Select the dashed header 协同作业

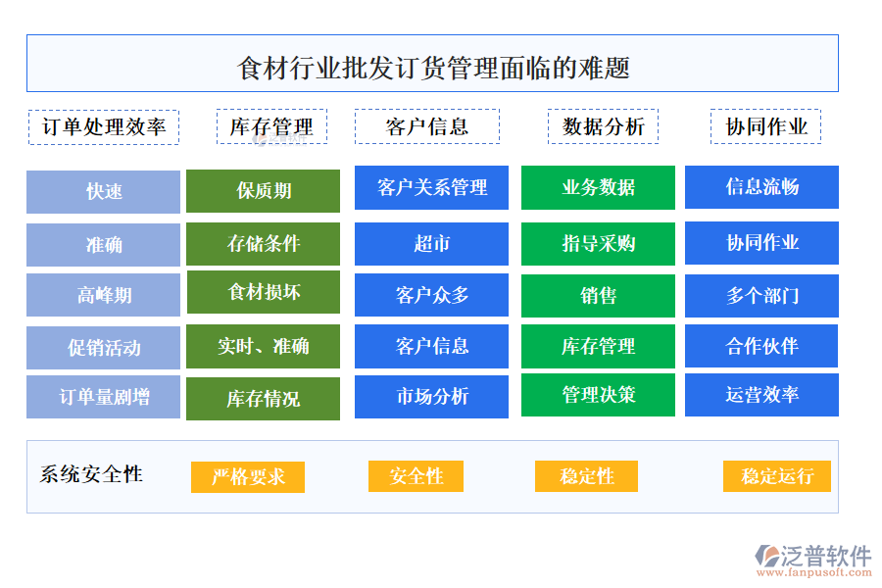[765, 126]
